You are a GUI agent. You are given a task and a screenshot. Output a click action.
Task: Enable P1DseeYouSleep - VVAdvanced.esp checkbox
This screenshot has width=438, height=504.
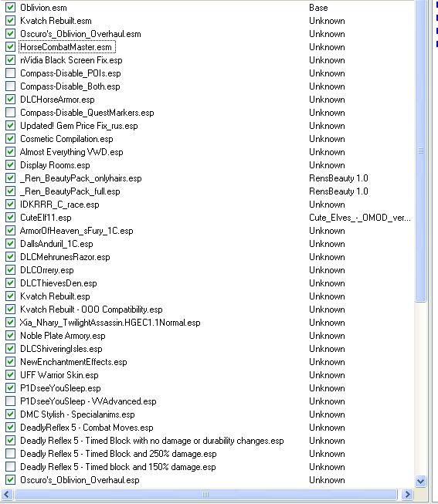click(10, 401)
